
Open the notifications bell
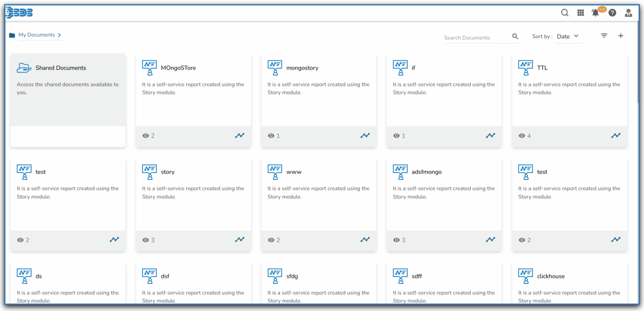click(x=595, y=13)
